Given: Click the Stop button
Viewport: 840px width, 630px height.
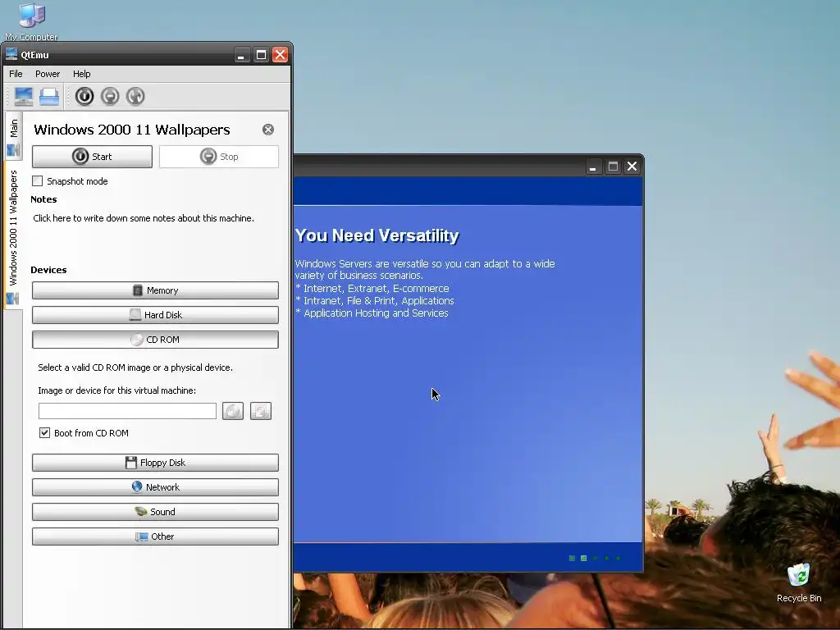Looking at the screenshot, I should coord(218,157).
